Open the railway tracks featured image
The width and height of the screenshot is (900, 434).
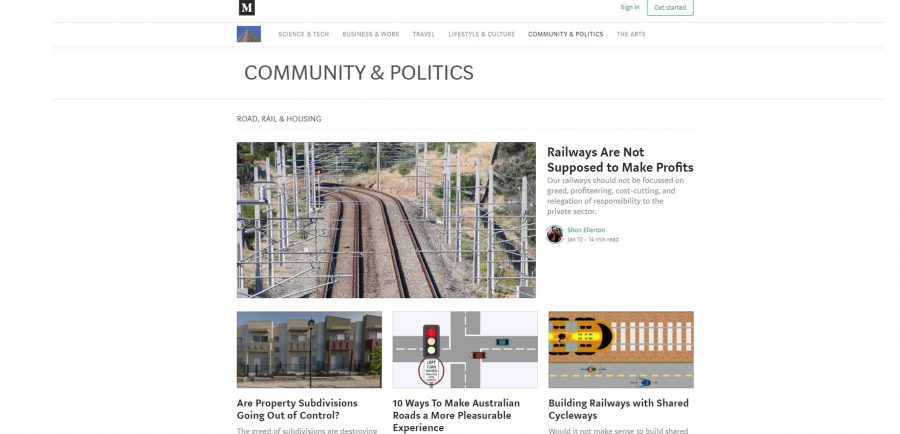click(386, 220)
